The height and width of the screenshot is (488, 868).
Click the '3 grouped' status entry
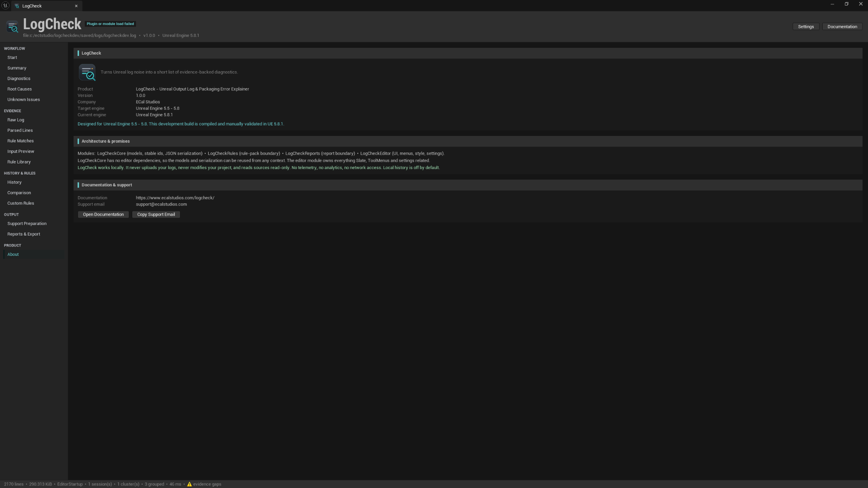coord(154,484)
